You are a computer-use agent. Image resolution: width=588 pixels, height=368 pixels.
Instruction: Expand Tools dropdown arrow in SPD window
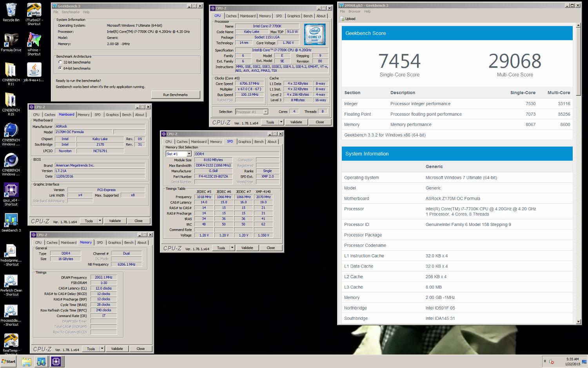pyautogui.click(x=232, y=248)
